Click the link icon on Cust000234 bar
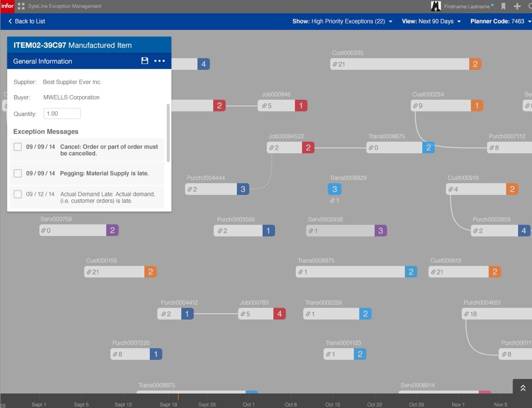The width and height of the screenshot is (532, 408). (x=416, y=106)
